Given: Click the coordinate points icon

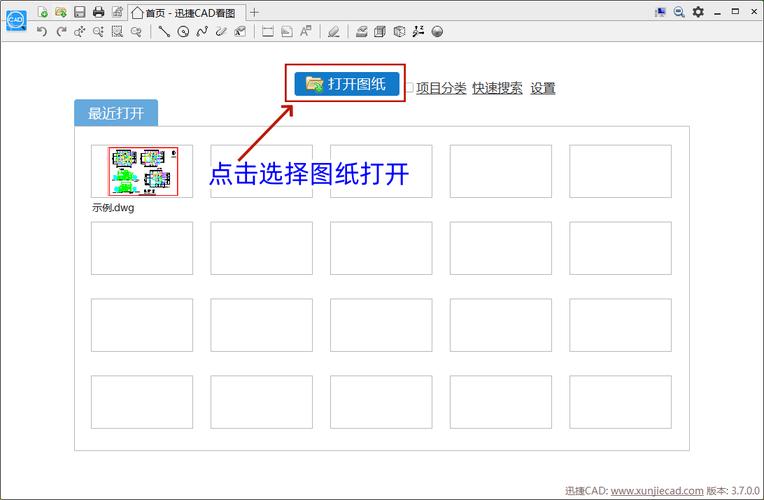Looking at the screenshot, I should (418, 32).
